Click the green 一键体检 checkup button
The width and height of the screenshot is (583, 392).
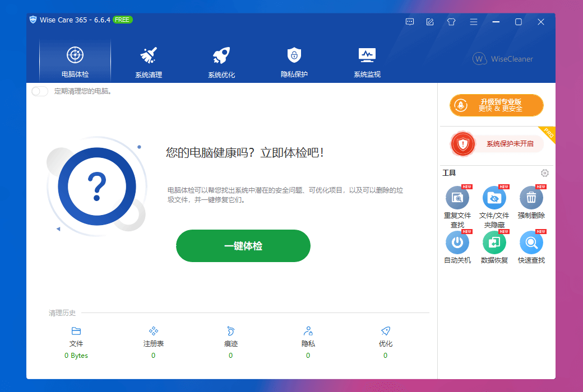[243, 246]
